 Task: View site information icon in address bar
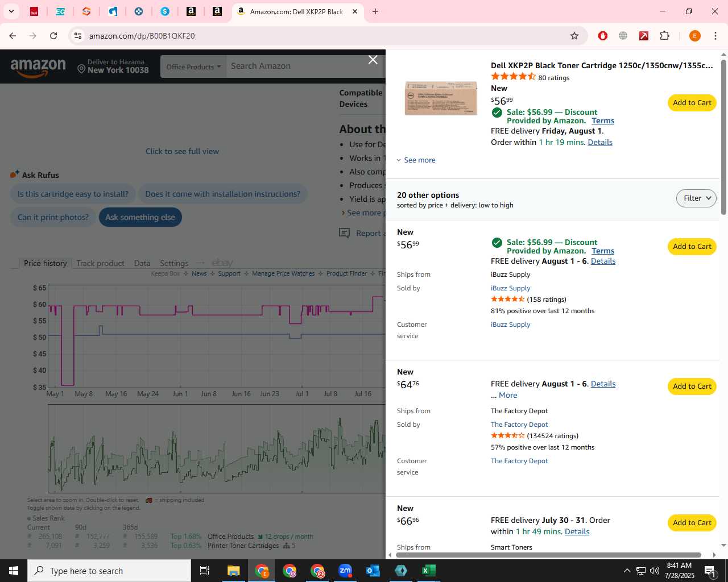pos(78,36)
